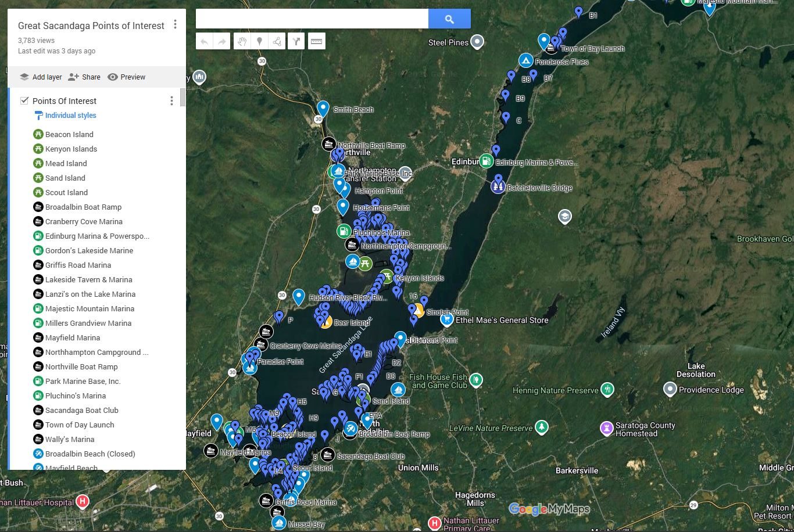Viewport: 794px width, 532px height.
Task: Uncheck the Points Of Interest layer checkbox
Action: click(x=24, y=100)
